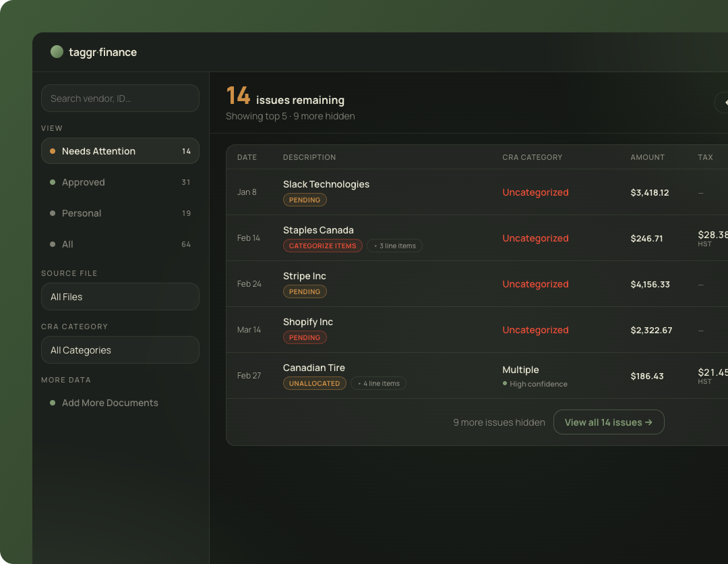Click PENDING badge under Stripe Inc
This screenshot has width=728, height=564.
305,291
